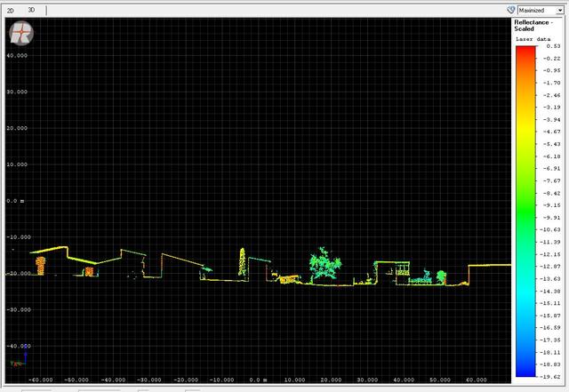Click the view icon beside Maximized dropdown
The width and height of the screenshot is (569, 392).
[511, 10]
